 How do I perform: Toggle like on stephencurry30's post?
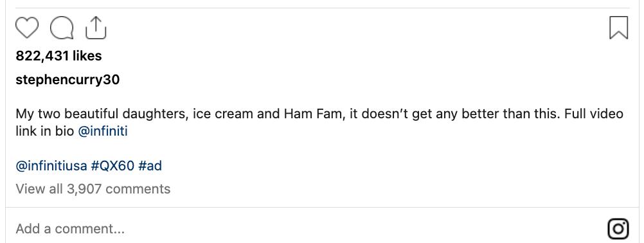click(27, 28)
